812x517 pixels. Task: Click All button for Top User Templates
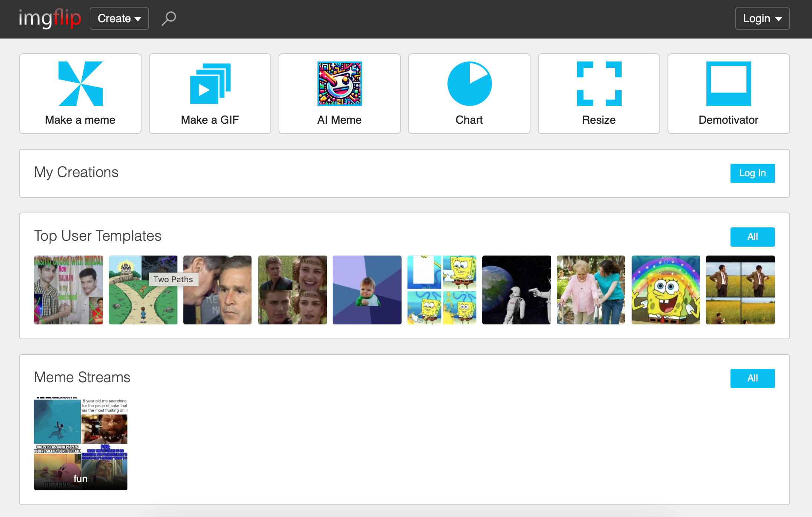[x=752, y=237]
